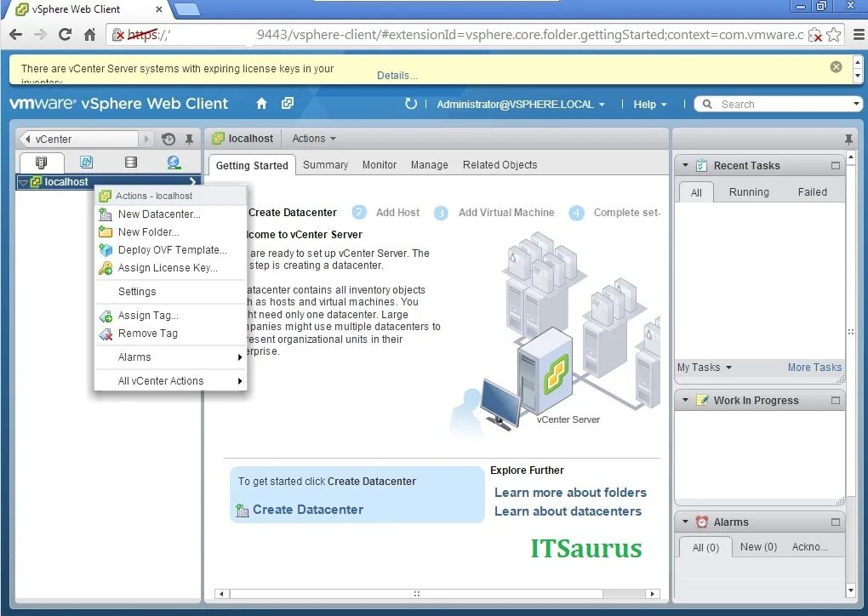
Task: Collapse the Recent Tasks section
Action: (x=685, y=165)
